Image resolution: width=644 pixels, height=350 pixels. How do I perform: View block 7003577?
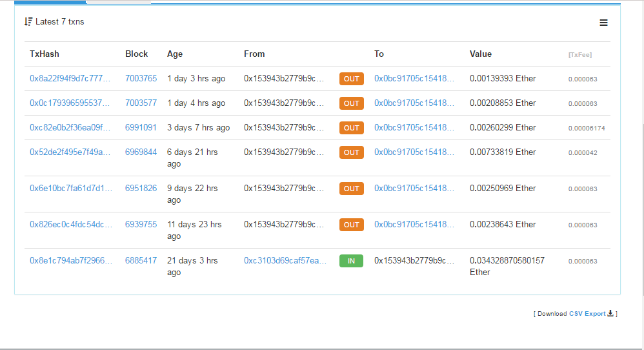(x=141, y=103)
